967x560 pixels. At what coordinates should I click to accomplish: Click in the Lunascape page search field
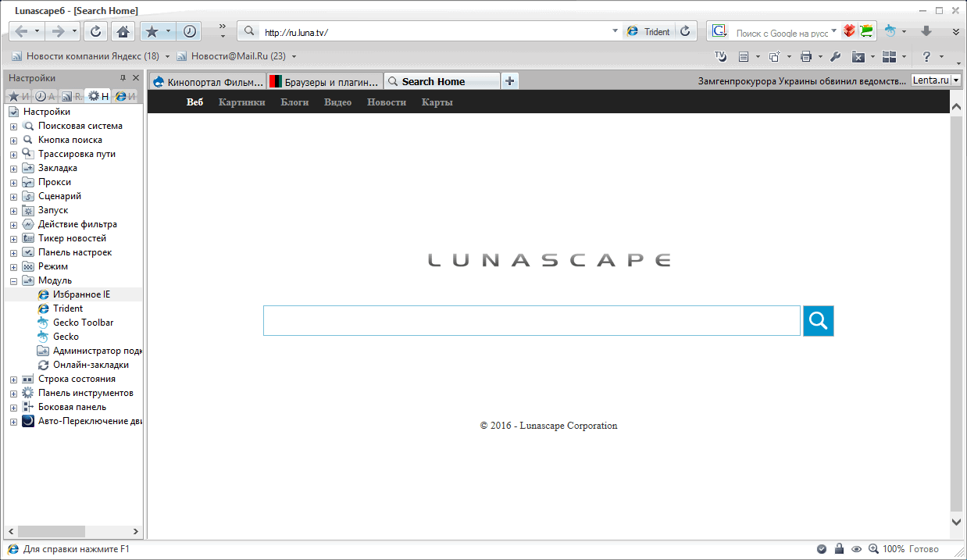pos(532,321)
